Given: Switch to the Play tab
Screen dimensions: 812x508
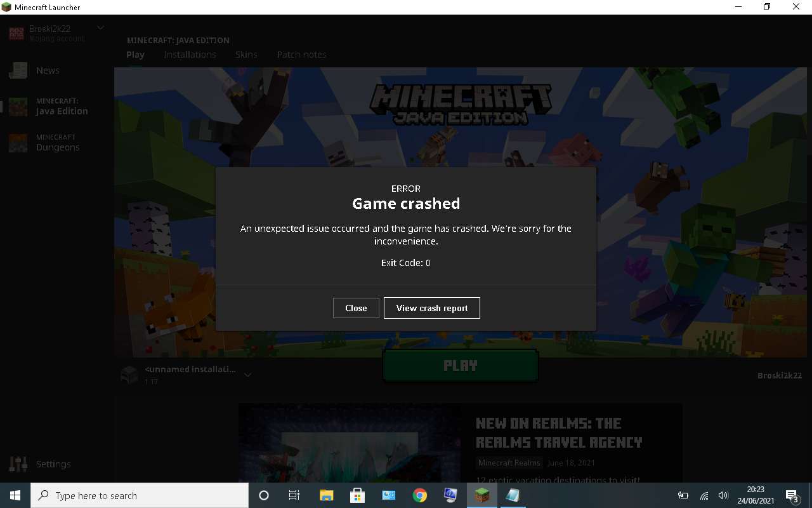Looking at the screenshot, I should pos(135,55).
